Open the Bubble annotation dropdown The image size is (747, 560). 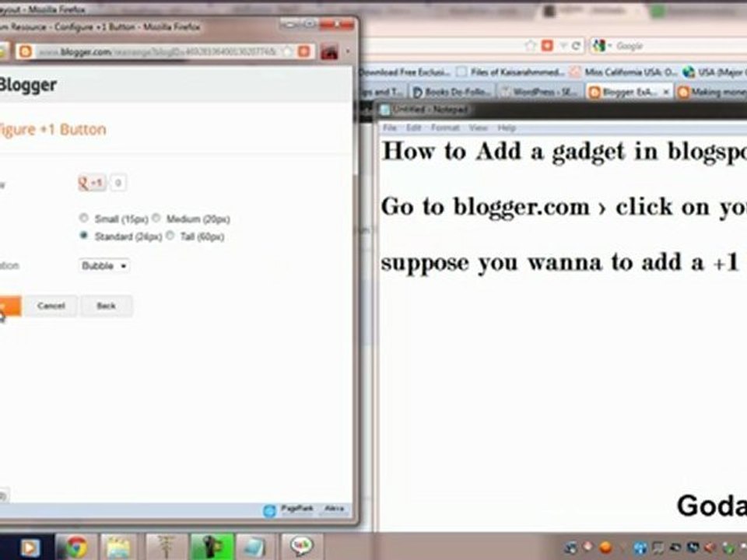[103, 266]
